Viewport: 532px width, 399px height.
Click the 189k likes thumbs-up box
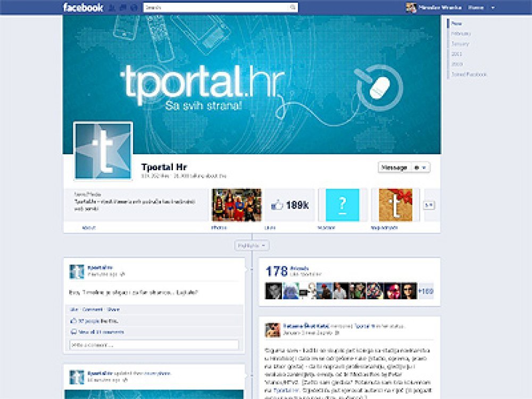(x=290, y=205)
